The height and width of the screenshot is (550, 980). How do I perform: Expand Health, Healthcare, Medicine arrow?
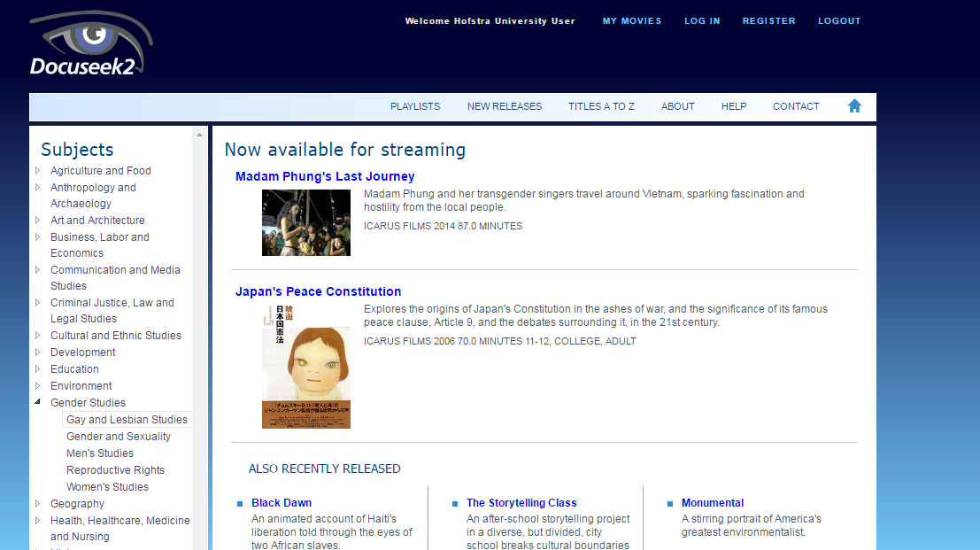(x=37, y=521)
